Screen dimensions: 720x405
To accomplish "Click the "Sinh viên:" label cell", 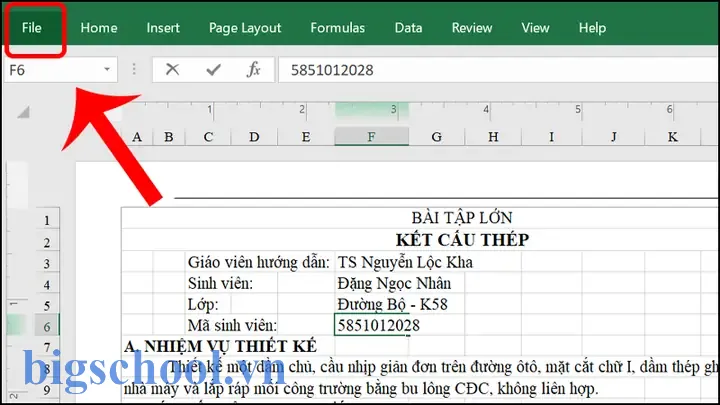I will 221,283.
